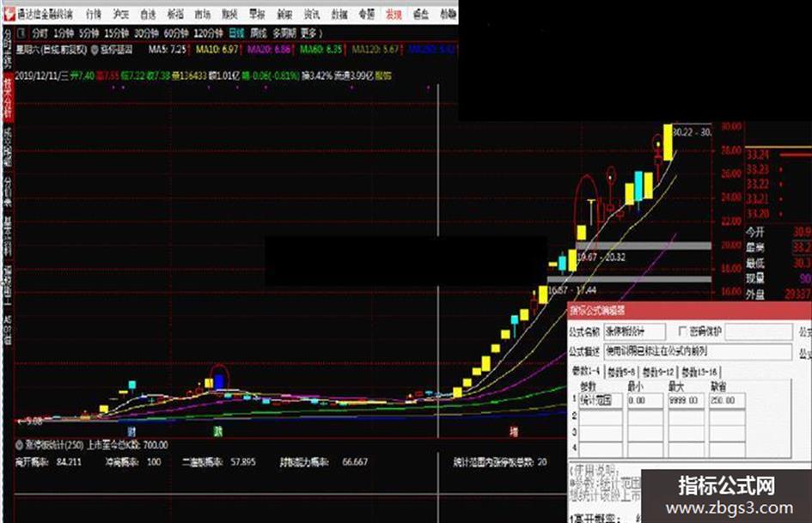Open the 数据 menu

pos(339,15)
